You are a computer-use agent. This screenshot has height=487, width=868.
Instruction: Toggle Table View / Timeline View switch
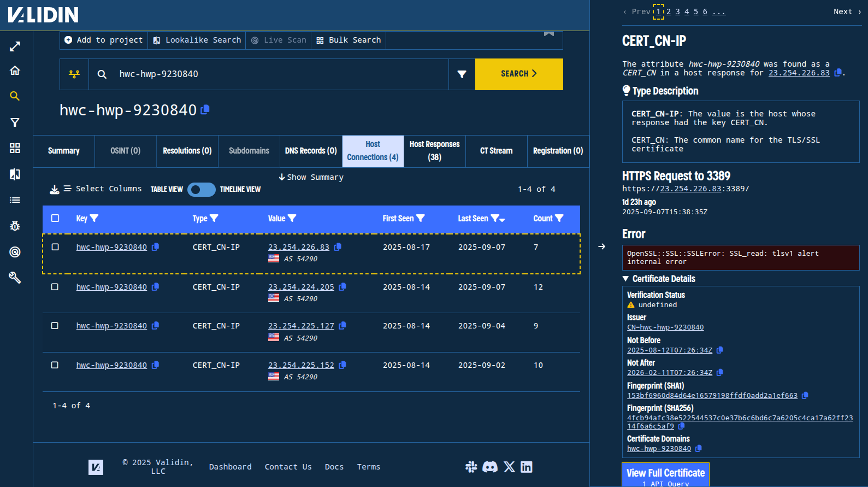click(202, 189)
